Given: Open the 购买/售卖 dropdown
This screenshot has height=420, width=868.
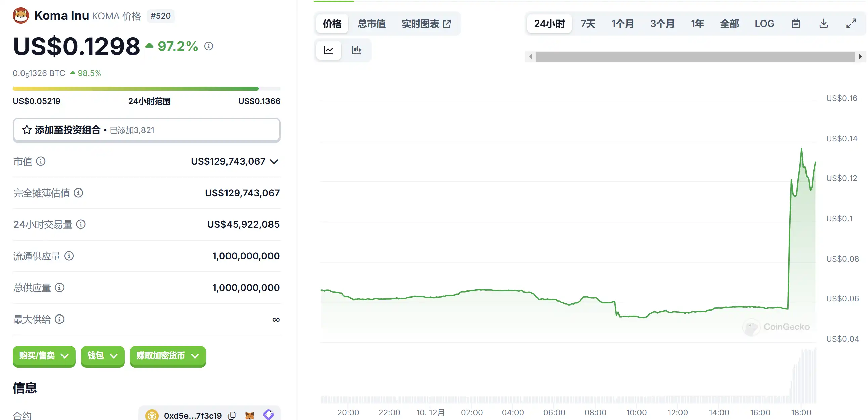Looking at the screenshot, I should point(44,356).
